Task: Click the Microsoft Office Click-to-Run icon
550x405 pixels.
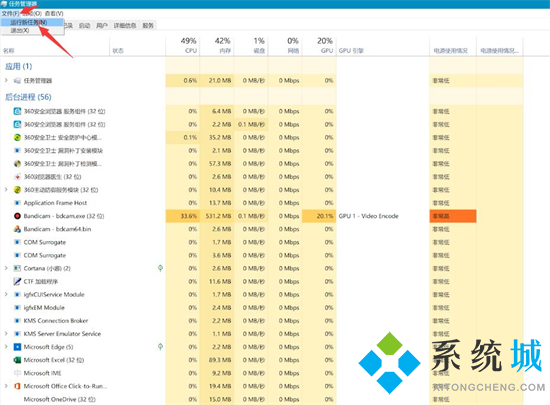Action: pos(17,386)
